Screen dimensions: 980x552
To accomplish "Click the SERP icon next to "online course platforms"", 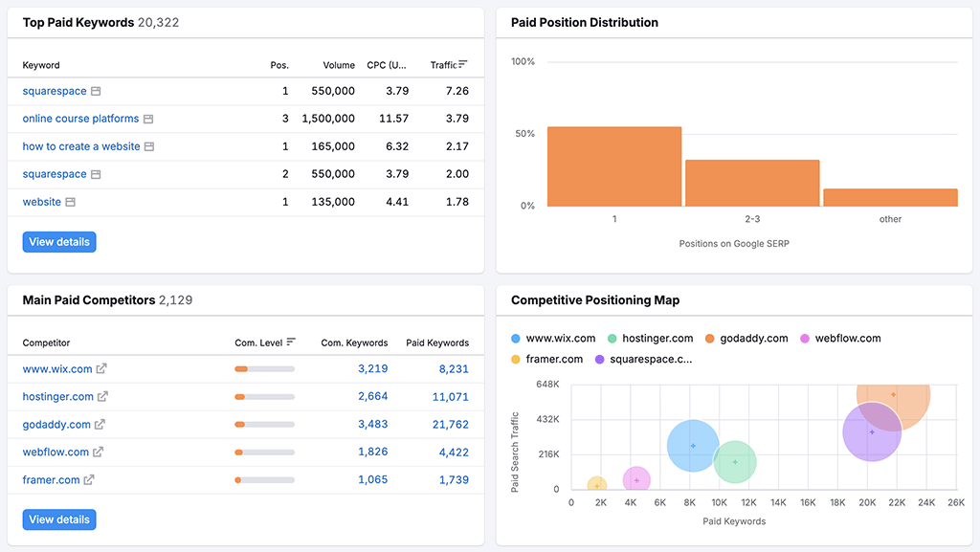I will point(149,118).
